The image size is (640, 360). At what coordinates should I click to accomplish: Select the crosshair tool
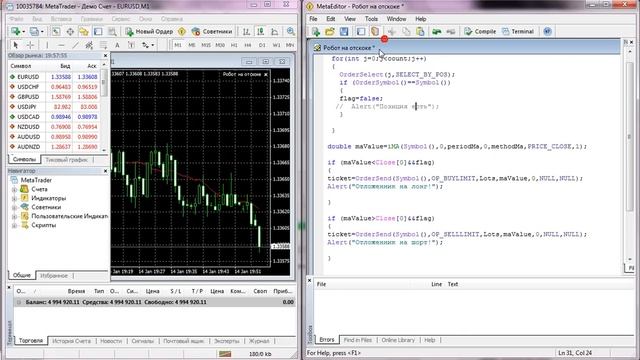[30, 45]
